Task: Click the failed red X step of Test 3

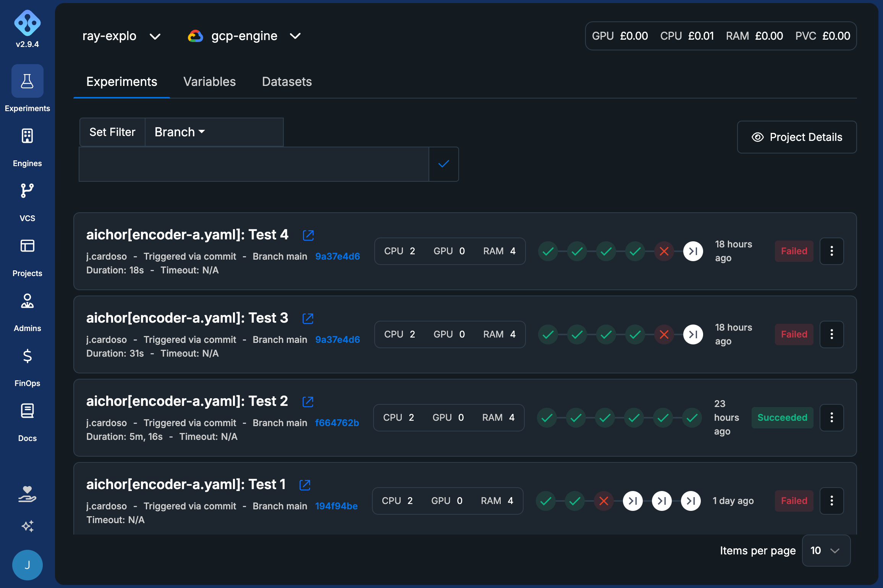Action: coord(664,334)
